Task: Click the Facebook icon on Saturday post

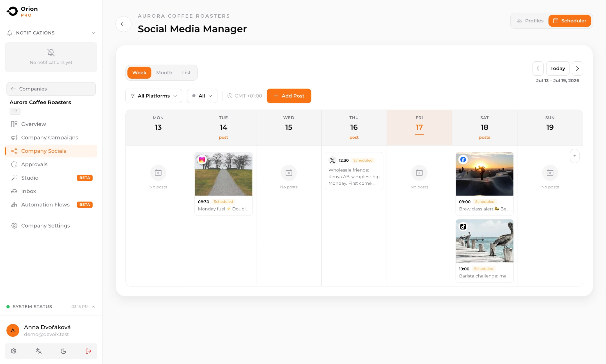Action: pyautogui.click(x=463, y=159)
